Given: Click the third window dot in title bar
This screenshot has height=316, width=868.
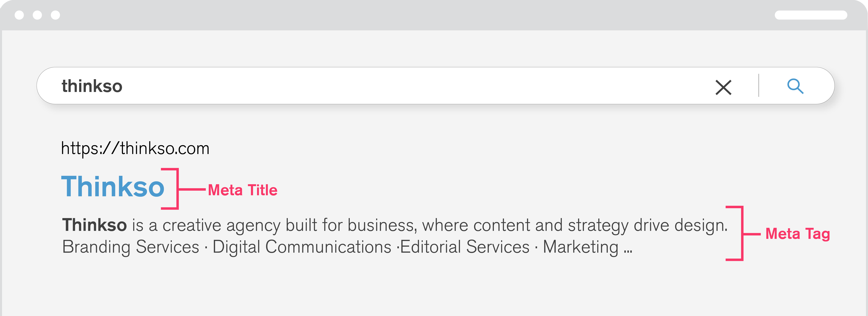Looking at the screenshot, I should coord(55,15).
